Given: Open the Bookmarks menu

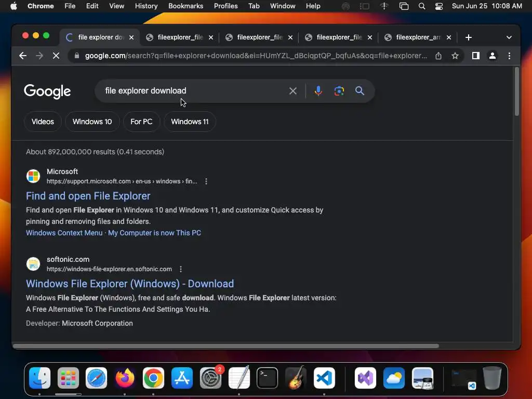Looking at the screenshot, I should (x=185, y=6).
